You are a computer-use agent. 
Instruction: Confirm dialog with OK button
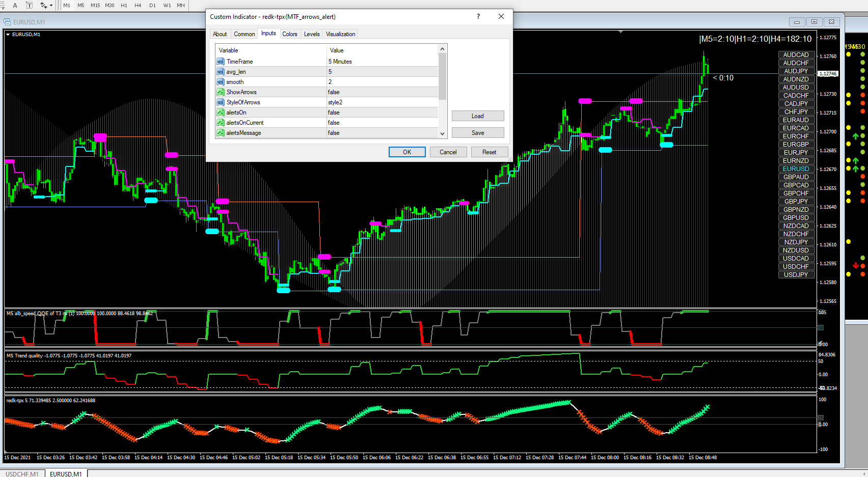tap(407, 152)
